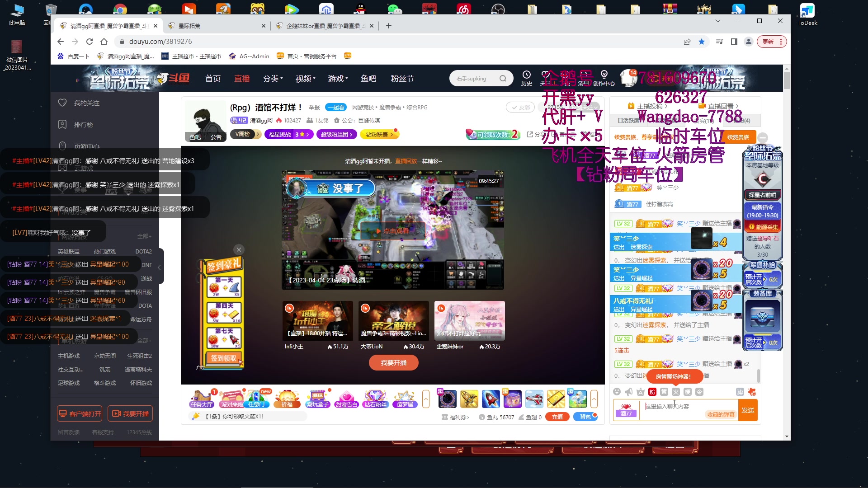Click the browser back arrow
The image size is (868, 488).
tap(61, 42)
